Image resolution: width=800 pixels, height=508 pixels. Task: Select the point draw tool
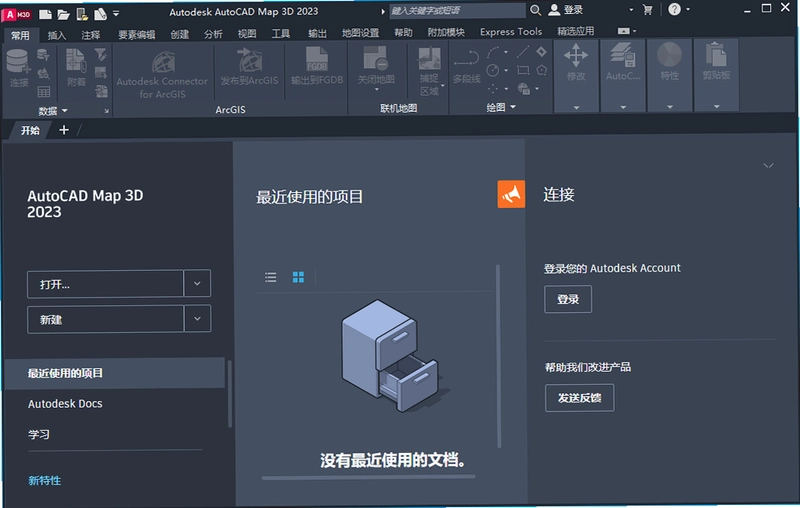click(x=493, y=89)
